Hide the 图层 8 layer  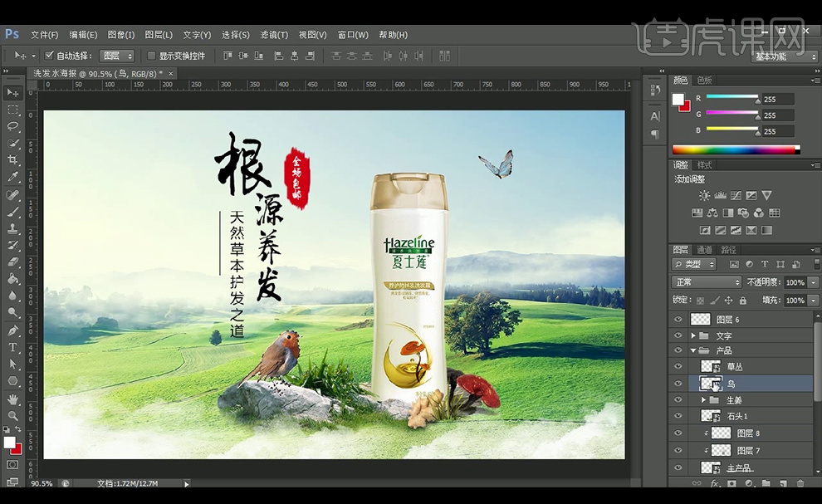tap(678, 433)
